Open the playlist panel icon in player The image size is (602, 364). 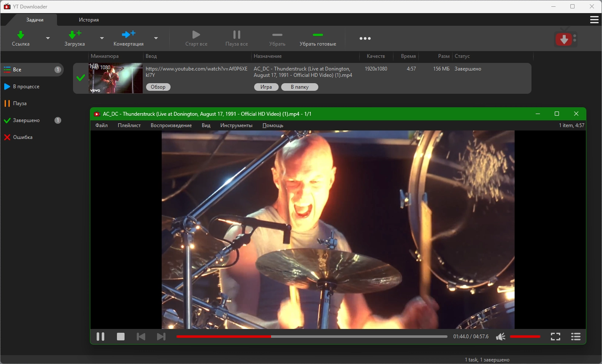coord(575,337)
